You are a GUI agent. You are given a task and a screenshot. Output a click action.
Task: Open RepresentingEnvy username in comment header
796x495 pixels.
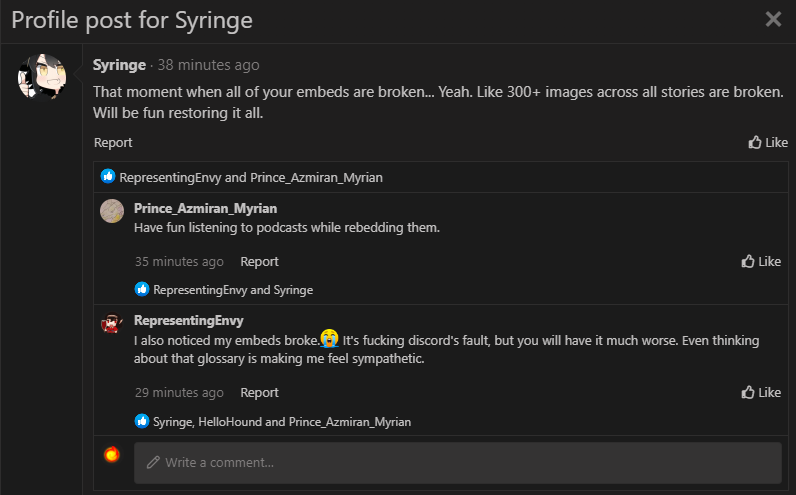[188, 321]
